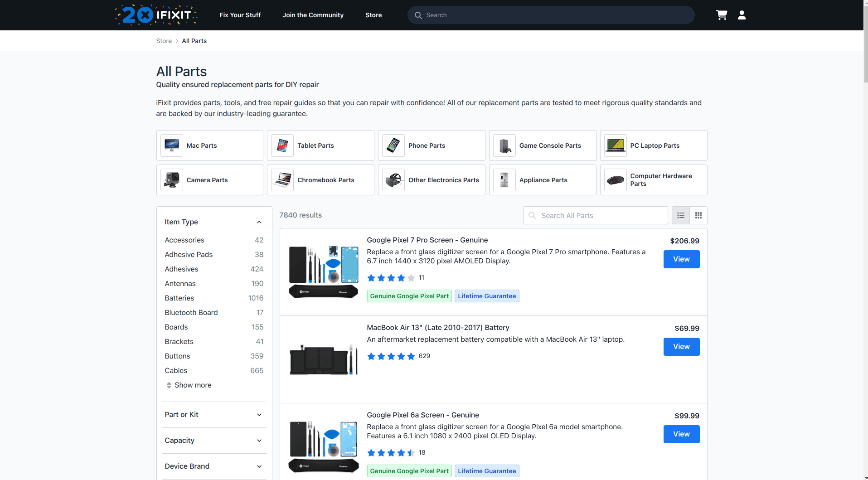This screenshot has height=480, width=868.
Task: Click the Chromebook Parts laptop icon
Action: (x=282, y=180)
